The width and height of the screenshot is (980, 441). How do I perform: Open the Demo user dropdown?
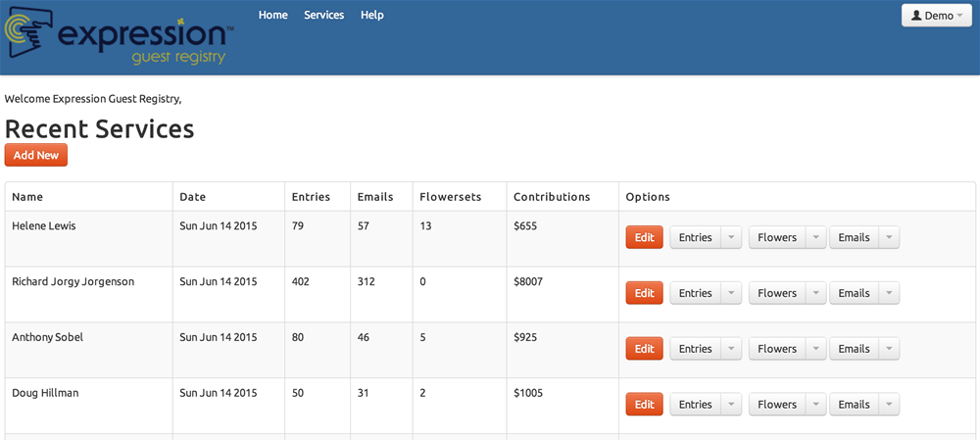(x=936, y=16)
